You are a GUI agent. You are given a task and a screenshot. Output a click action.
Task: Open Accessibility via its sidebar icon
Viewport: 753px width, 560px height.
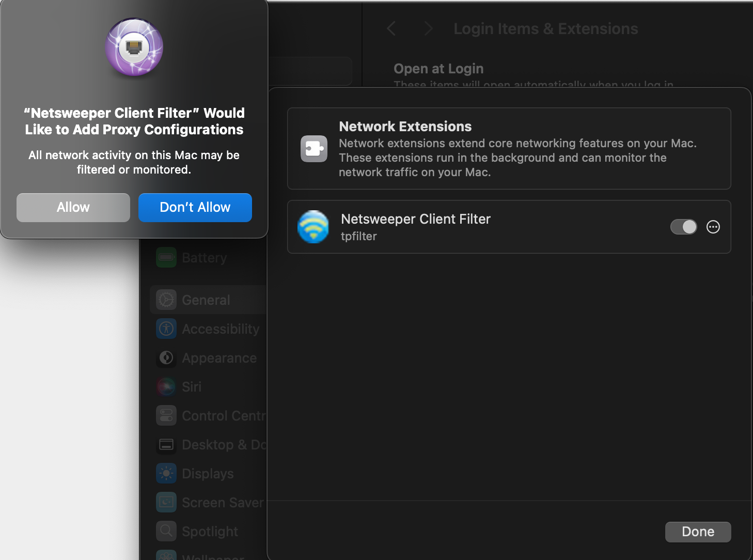point(166,329)
